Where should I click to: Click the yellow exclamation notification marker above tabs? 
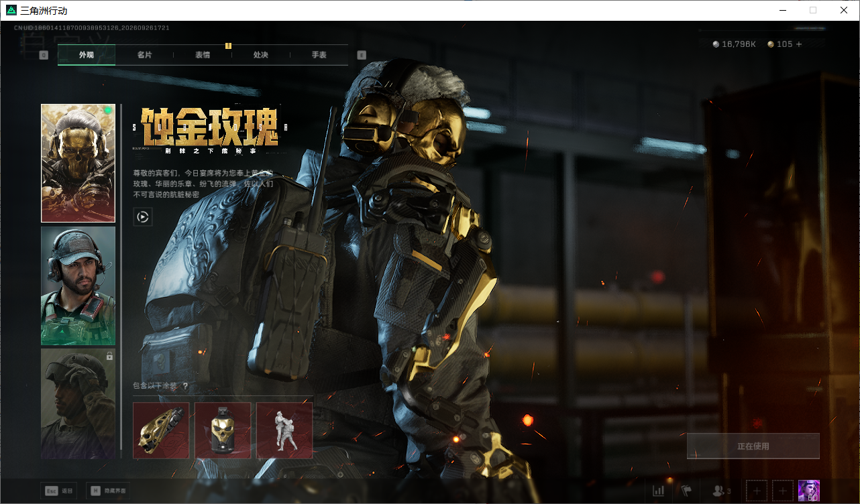tap(228, 46)
